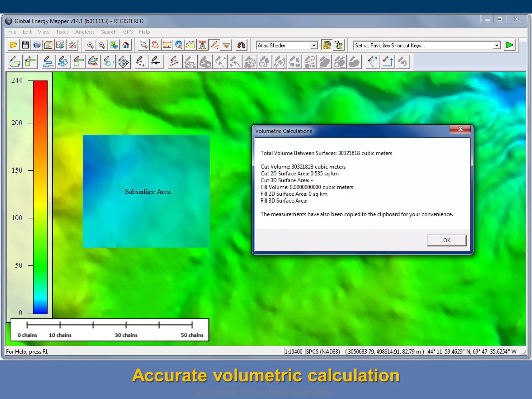Select the Measure ruler tool

[167, 45]
